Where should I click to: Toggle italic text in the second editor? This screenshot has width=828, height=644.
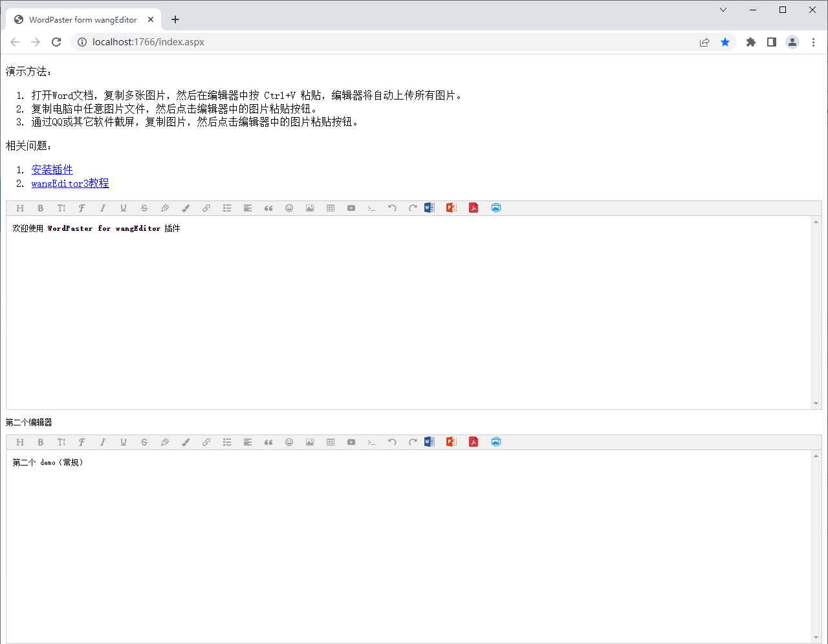[x=103, y=442]
